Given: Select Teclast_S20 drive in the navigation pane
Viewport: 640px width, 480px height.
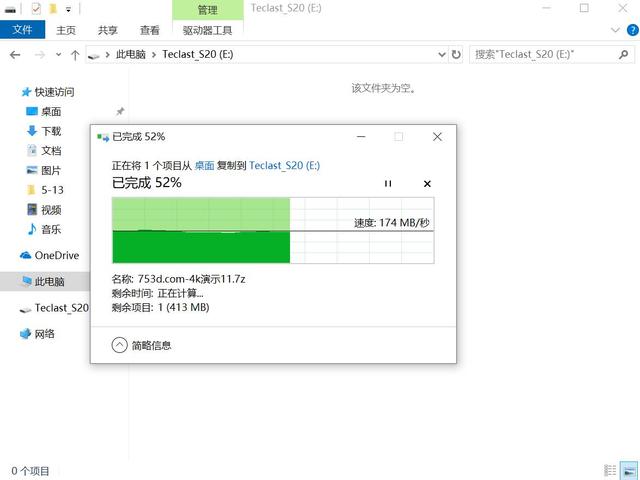Looking at the screenshot, I should (61, 308).
